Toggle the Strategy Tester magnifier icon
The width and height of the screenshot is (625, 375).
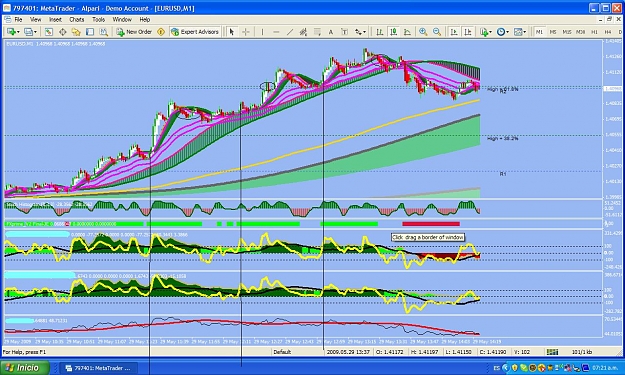pos(104,32)
